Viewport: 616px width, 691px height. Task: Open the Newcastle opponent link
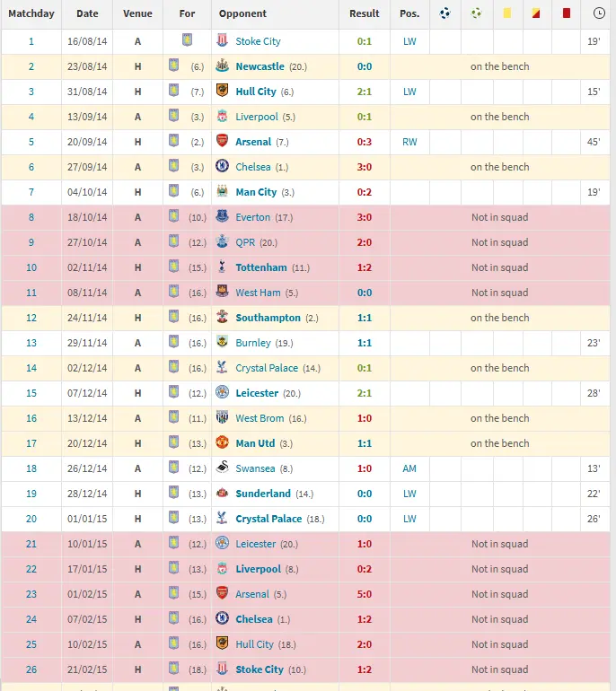click(260, 66)
